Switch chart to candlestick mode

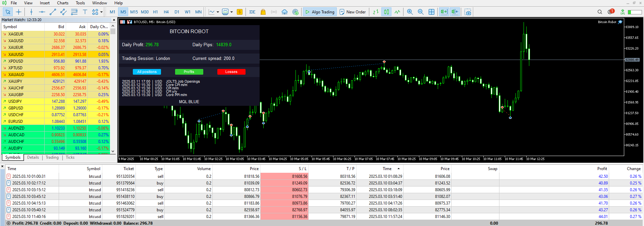point(387,12)
